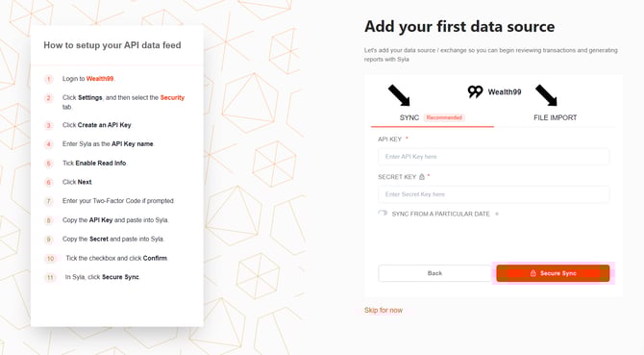
Task: Focus the API Key input field
Action: (494, 157)
